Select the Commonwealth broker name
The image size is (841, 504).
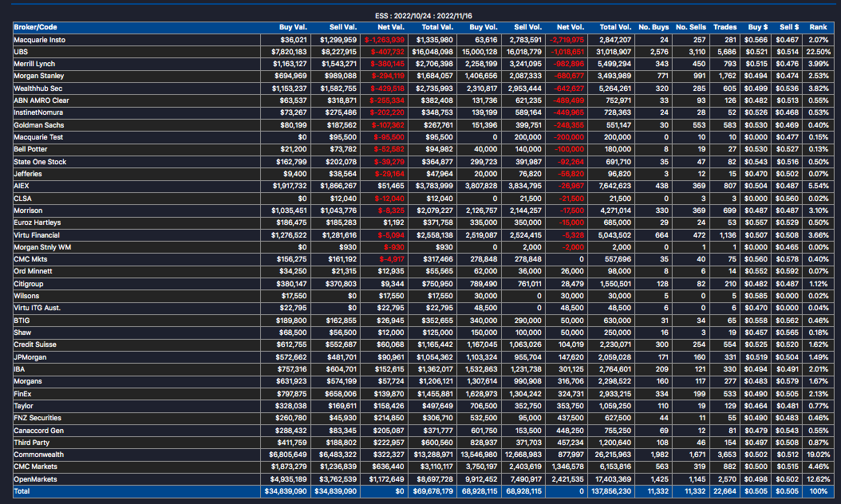pos(38,455)
